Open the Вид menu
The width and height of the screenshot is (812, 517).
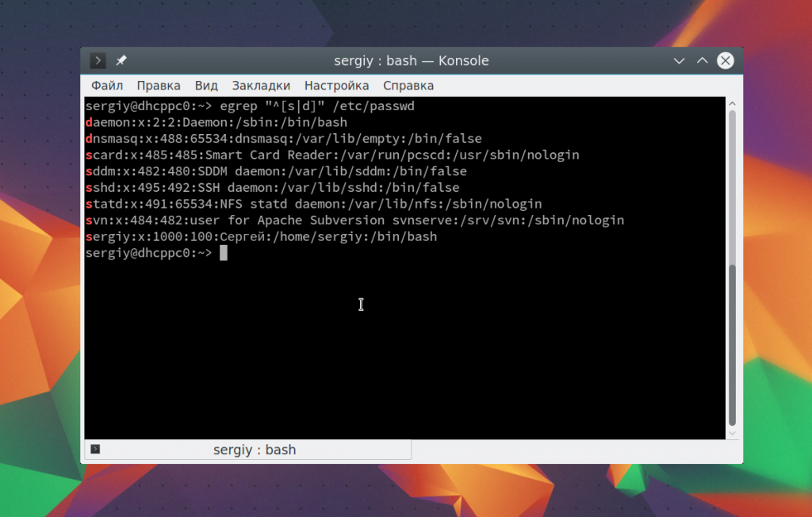coord(206,86)
